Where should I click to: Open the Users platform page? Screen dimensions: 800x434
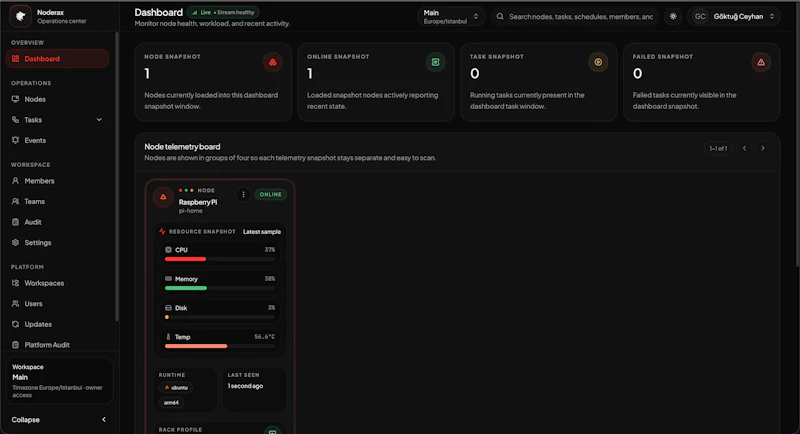(57, 304)
